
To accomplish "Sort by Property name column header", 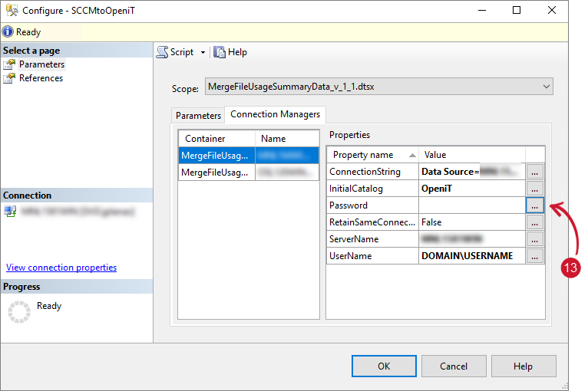I will click(x=373, y=155).
